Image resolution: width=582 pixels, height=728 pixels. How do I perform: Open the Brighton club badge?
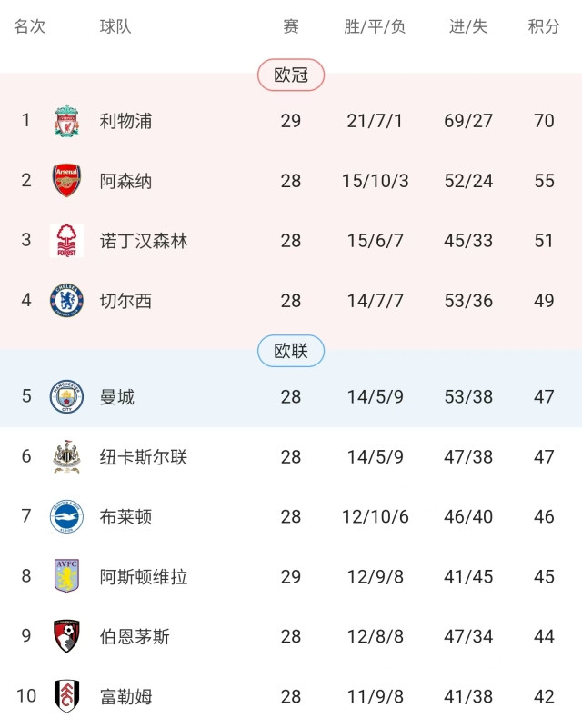click(x=67, y=516)
